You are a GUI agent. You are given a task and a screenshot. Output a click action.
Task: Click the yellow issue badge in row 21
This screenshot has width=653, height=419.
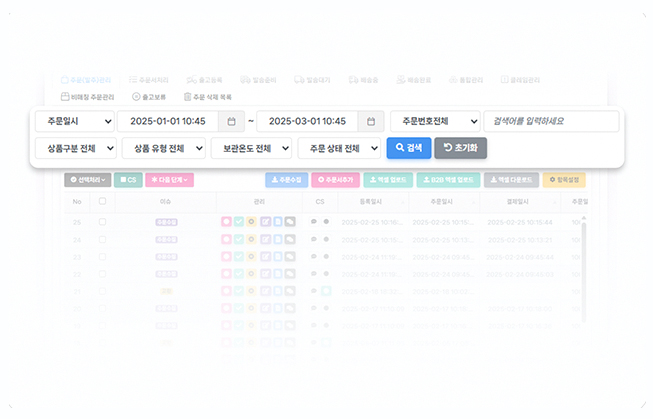tap(166, 291)
